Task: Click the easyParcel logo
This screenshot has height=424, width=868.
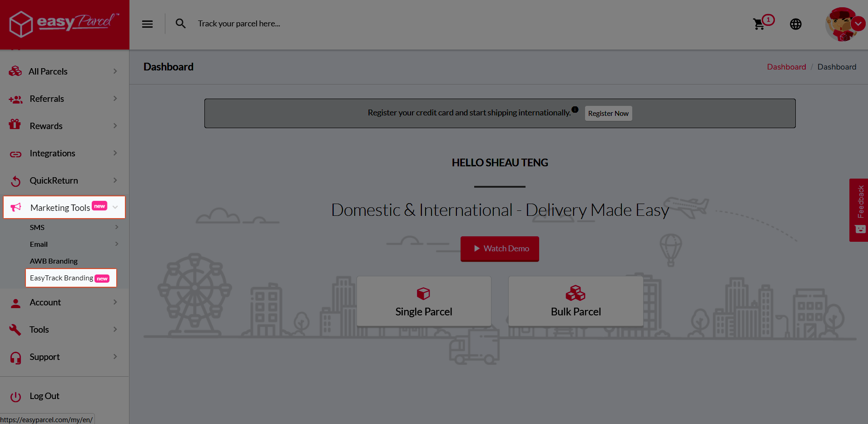Action: click(x=64, y=24)
